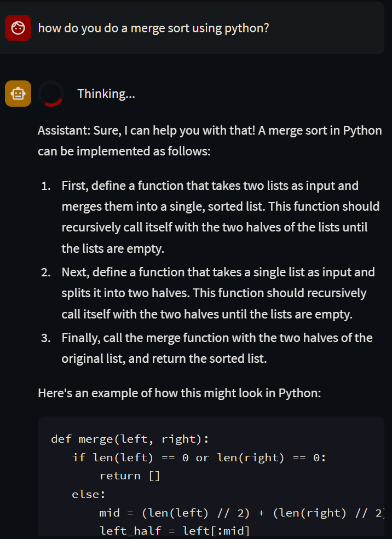
Task: Click the user question about merge sort
Action: point(153,28)
